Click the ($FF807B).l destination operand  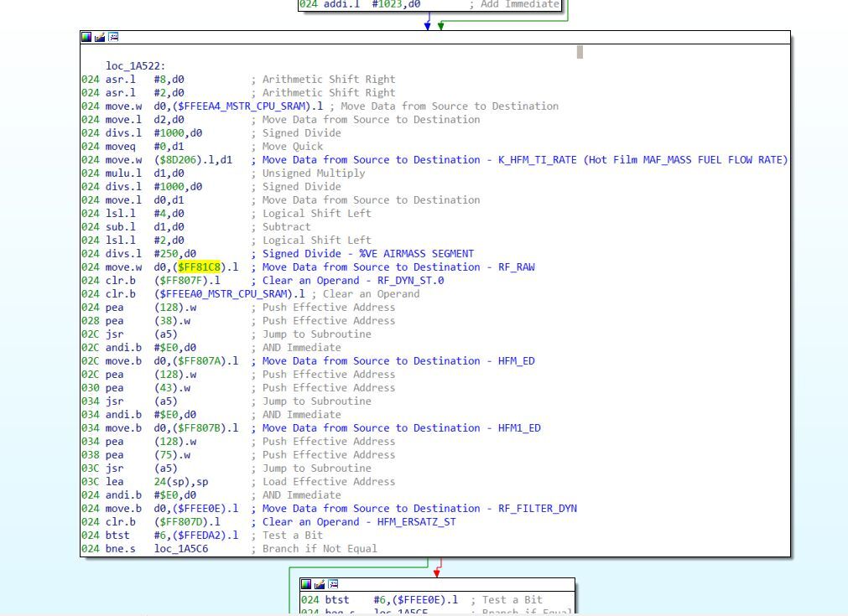[205, 428]
